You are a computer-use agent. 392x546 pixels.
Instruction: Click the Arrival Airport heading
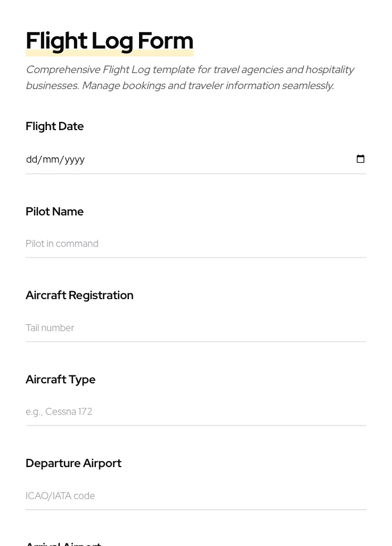[x=63, y=543]
